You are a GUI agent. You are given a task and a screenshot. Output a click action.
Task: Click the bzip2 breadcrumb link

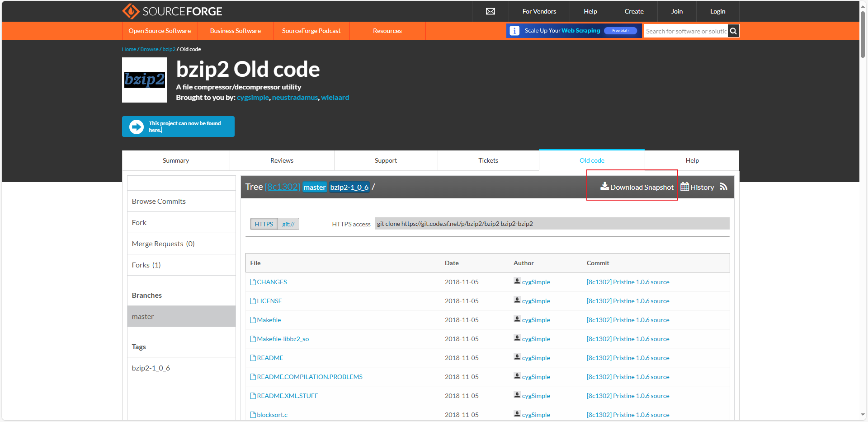169,49
